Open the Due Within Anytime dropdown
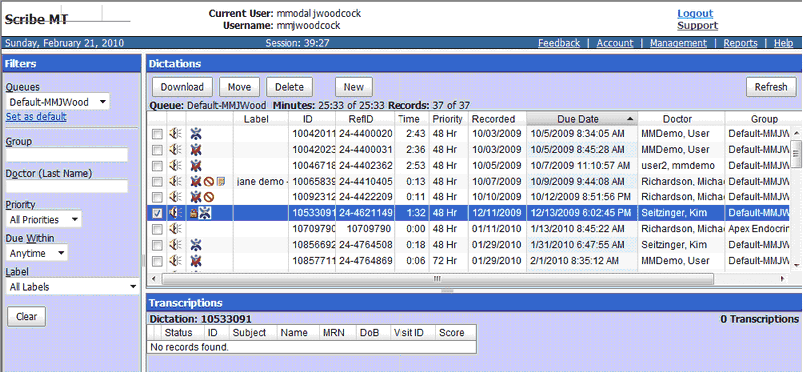This screenshot has width=803, height=373. point(37,253)
